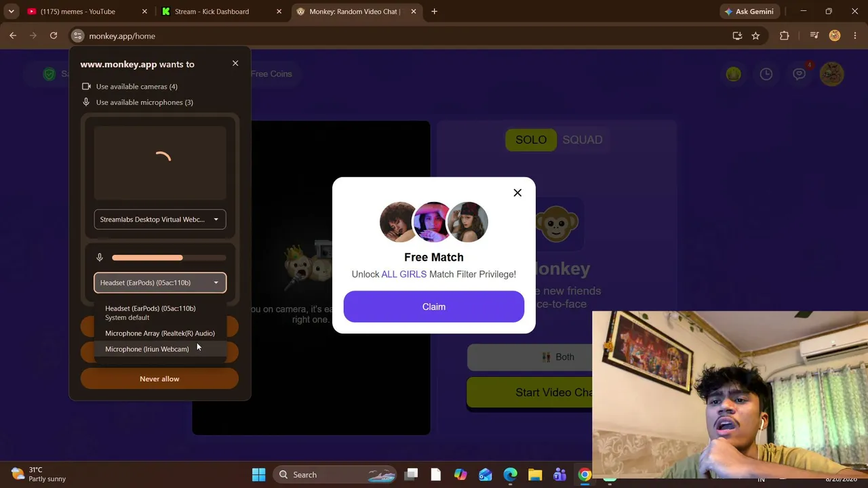
Task: Close the Monkey Random Video Chat tab
Action: tap(413, 12)
